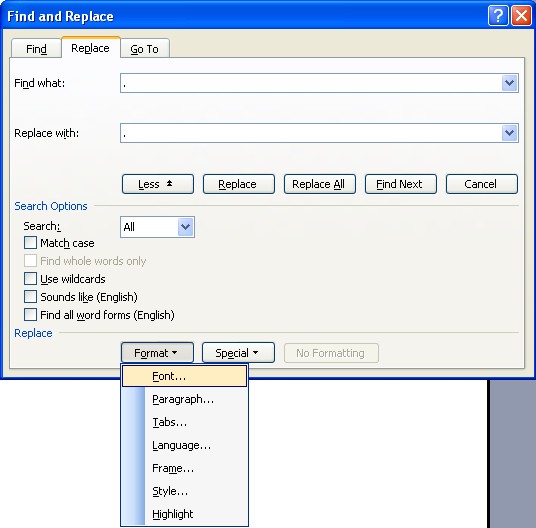This screenshot has width=536, height=528.
Task: Choose Paragraph... from the Format menu
Action: pyautogui.click(x=185, y=399)
